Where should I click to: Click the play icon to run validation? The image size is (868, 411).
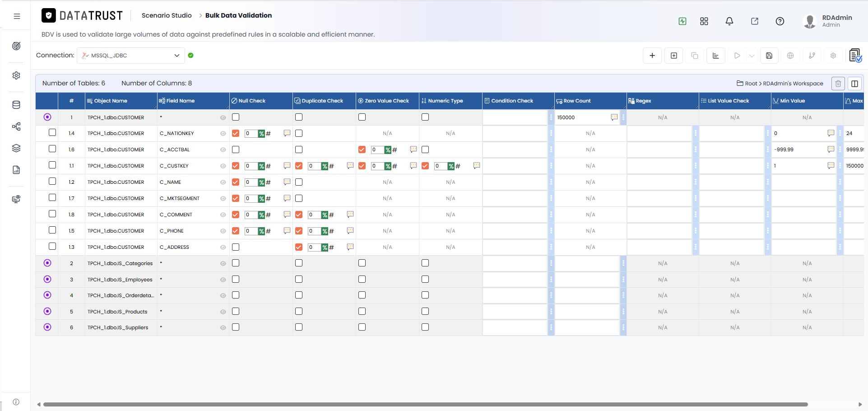click(737, 56)
